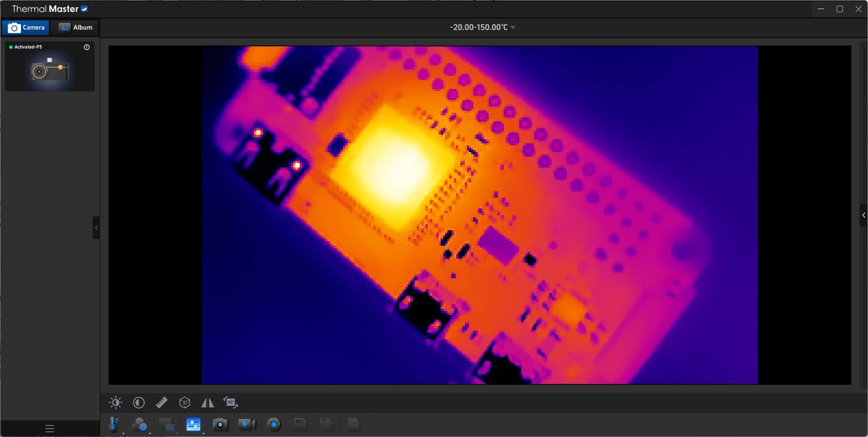Open the color palette circles tool
The image size is (868, 437).
point(140,425)
